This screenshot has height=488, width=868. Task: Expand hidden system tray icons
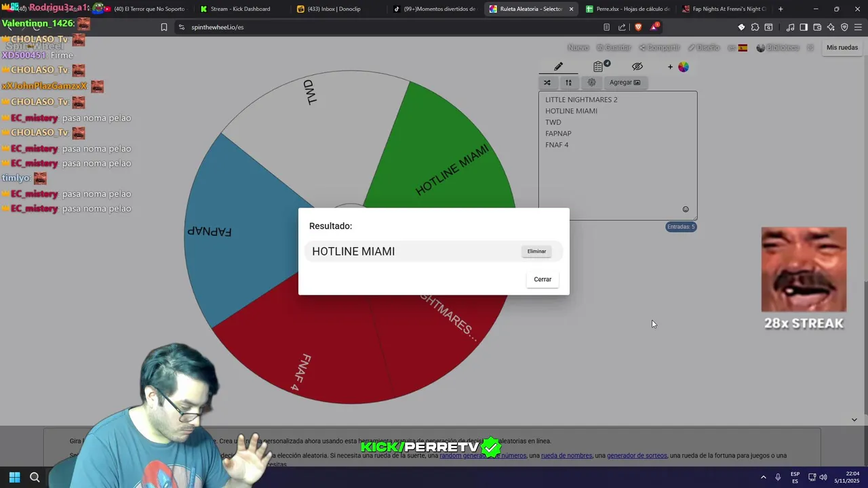(x=763, y=477)
